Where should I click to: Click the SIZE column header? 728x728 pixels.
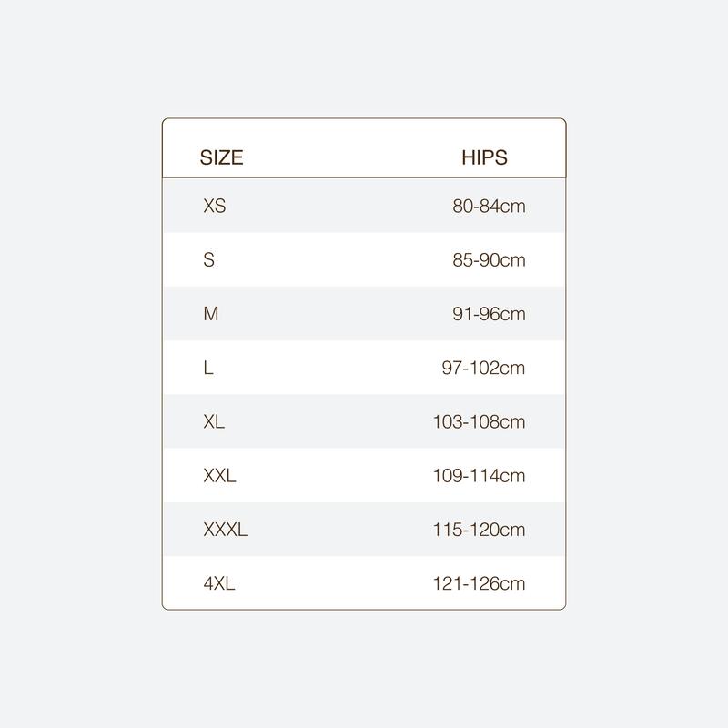(221, 157)
